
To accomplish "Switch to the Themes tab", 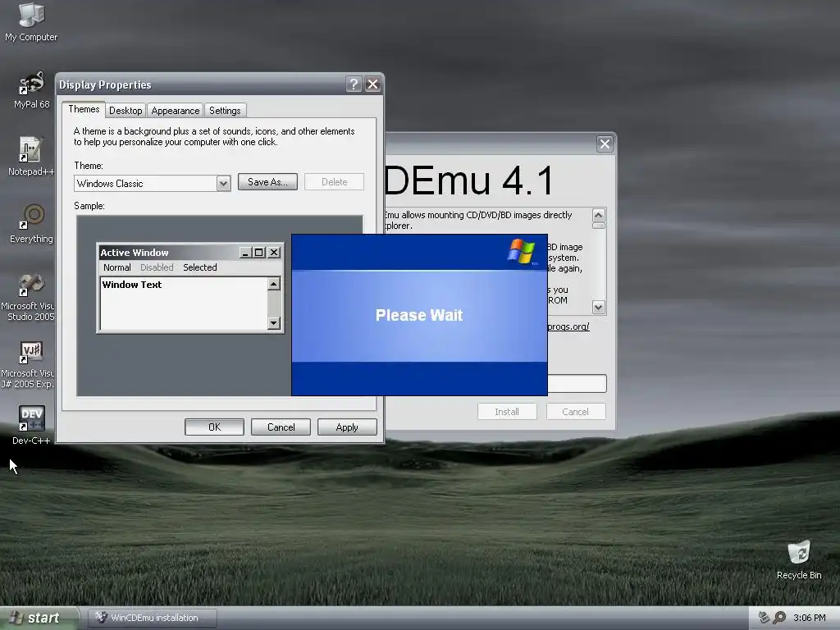I will pos(84,109).
